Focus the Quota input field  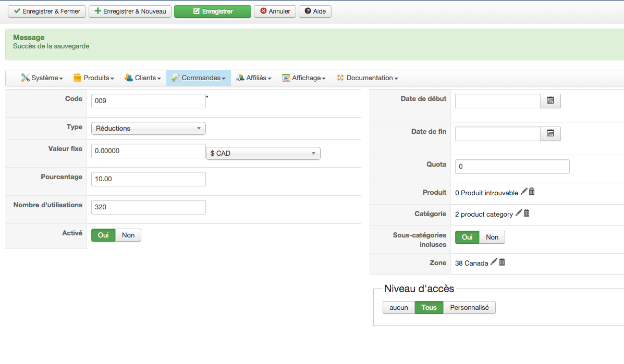click(512, 167)
